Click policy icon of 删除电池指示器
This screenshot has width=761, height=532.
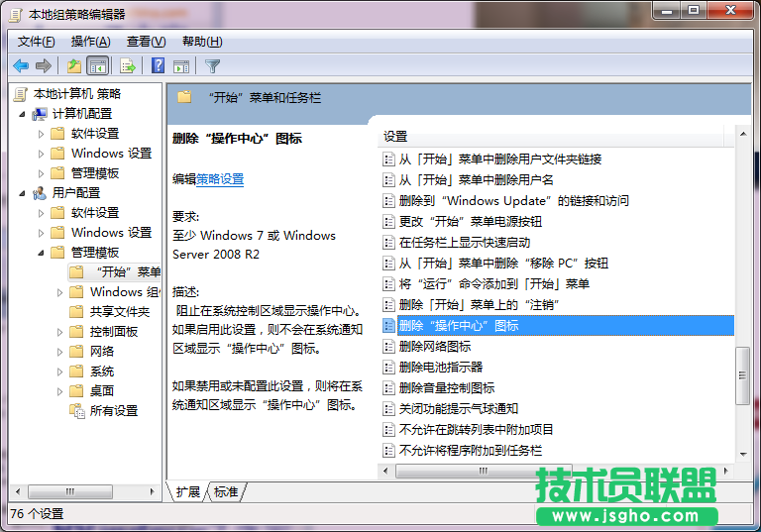tap(388, 368)
